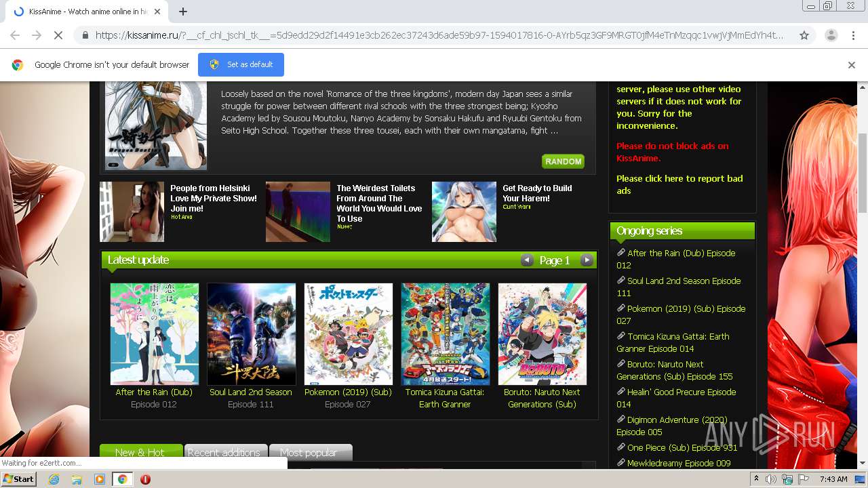Screen dimensions: 868x488
Task: Open Tomica Kizuna Gattai poster
Action: tap(445, 334)
